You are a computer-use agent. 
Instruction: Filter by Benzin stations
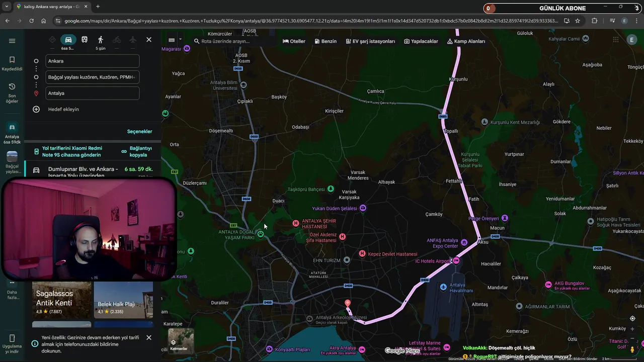[x=326, y=41]
